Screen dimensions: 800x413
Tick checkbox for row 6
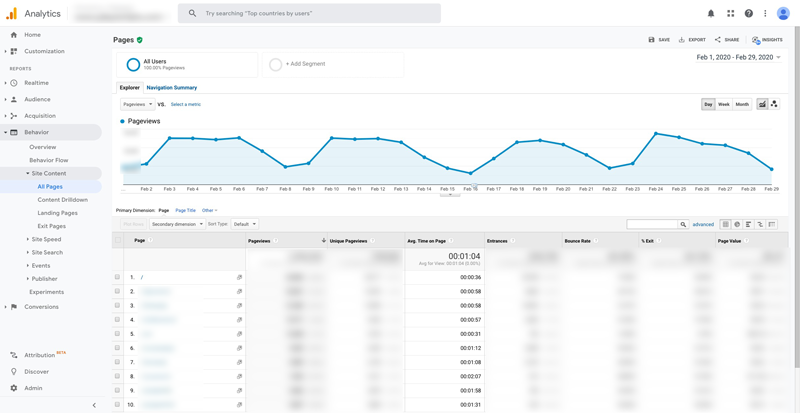(117, 348)
